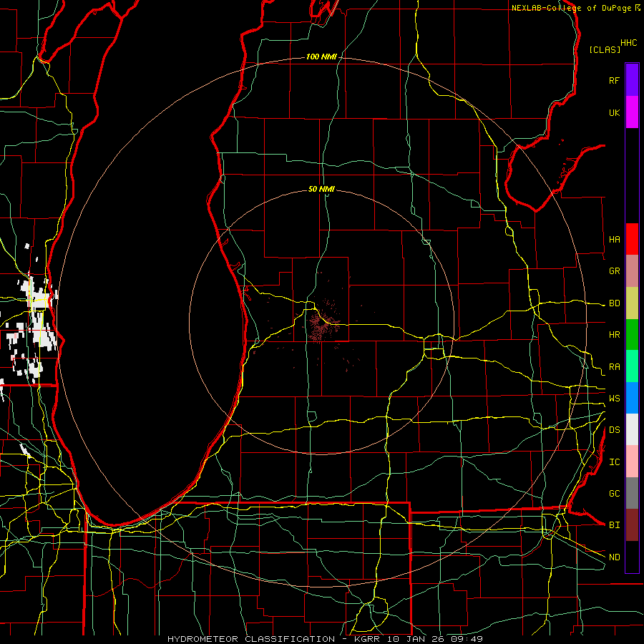Select the light pink IC legend swatch
Image resolution: width=644 pixels, height=644 pixels.
pos(632,462)
